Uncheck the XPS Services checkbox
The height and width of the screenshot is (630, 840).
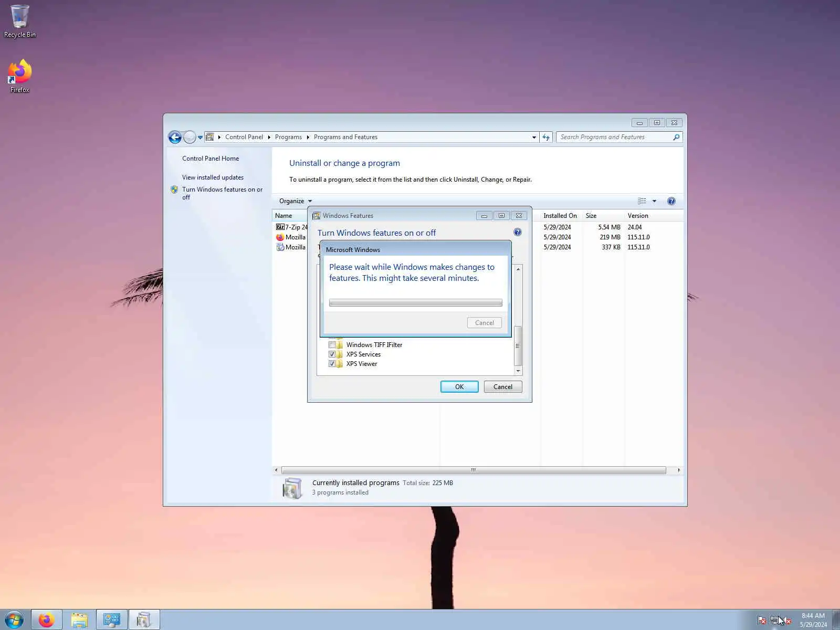pyautogui.click(x=332, y=354)
